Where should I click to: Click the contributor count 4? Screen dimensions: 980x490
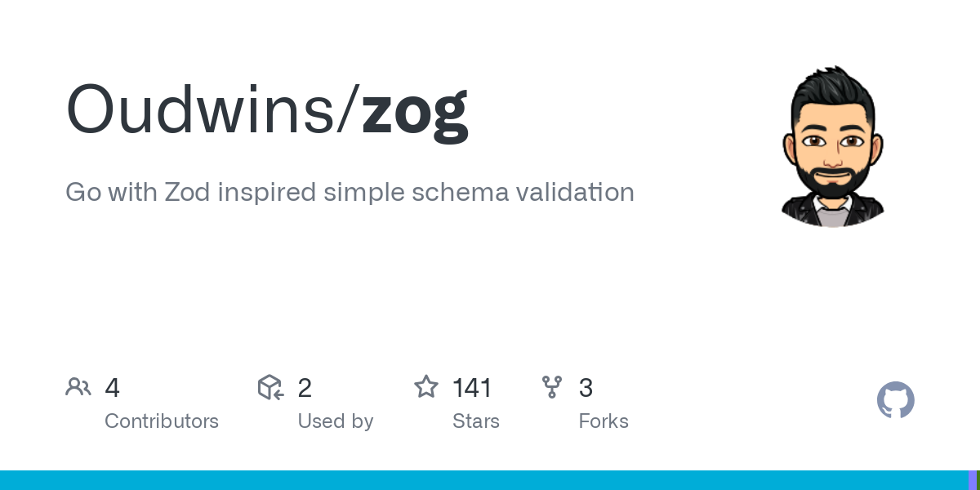click(113, 388)
